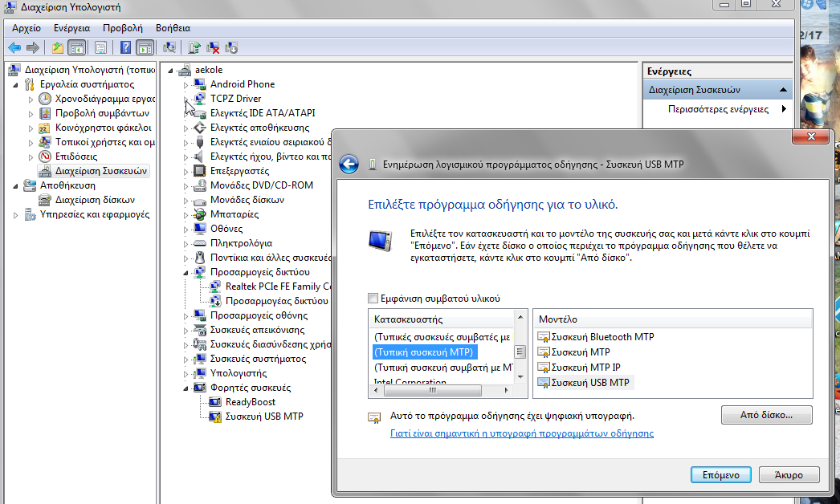Select 'Διαχείριση δίσκων' in the left tree
The height and width of the screenshot is (504, 840).
point(95,200)
